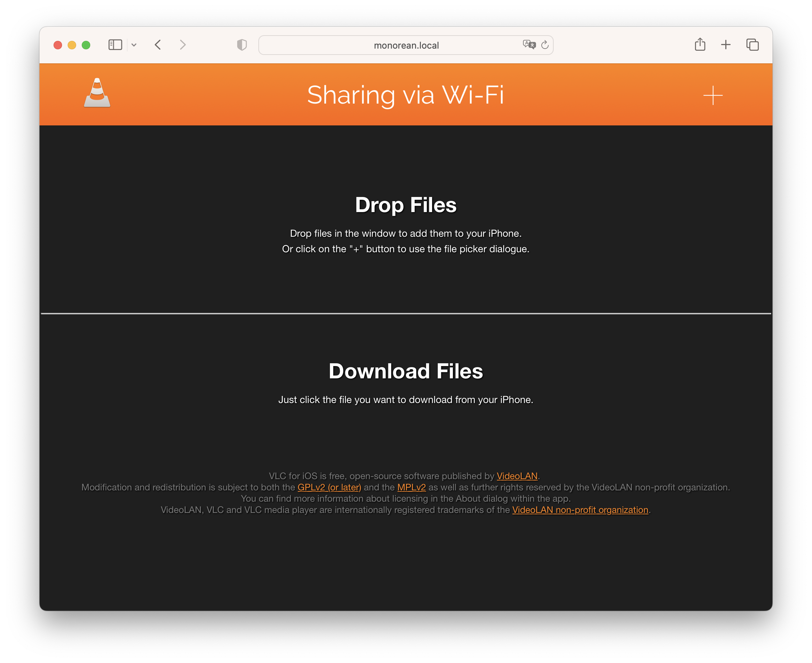Image resolution: width=812 pixels, height=663 pixels.
Task: Toggle the Safari sidebar
Action: tap(115, 45)
